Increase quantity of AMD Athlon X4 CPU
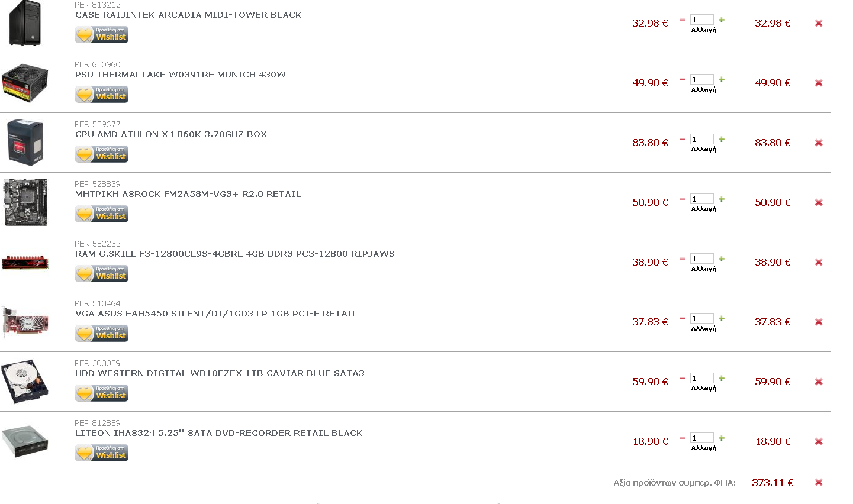Screen dimensions: 853x504 coord(722,140)
